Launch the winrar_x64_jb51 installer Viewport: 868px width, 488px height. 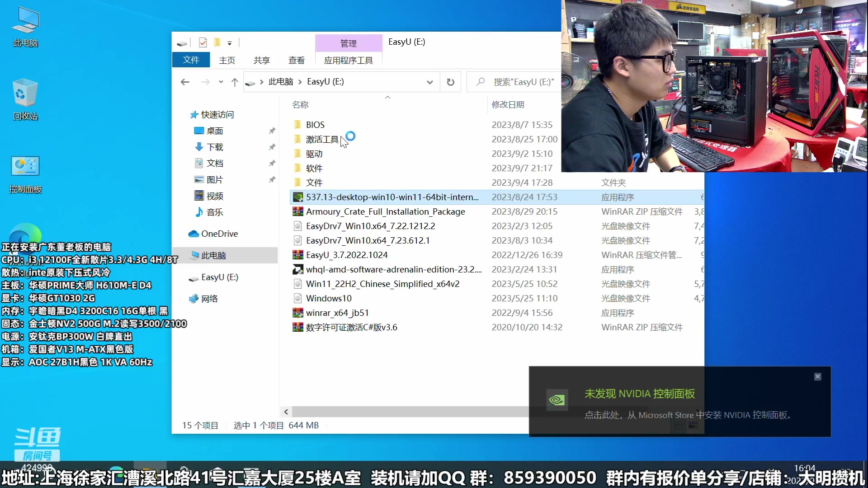pyautogui.click(x=337, y=313)
